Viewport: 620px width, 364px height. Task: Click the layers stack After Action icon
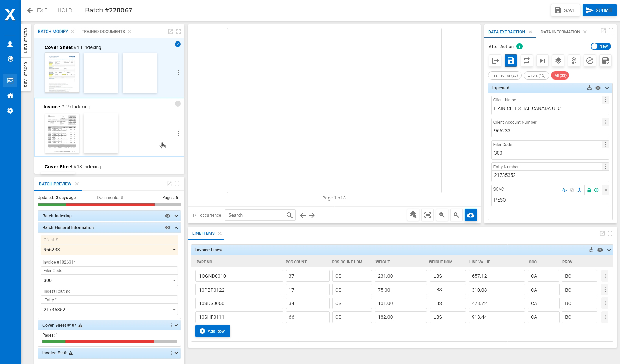coord(558,61)
